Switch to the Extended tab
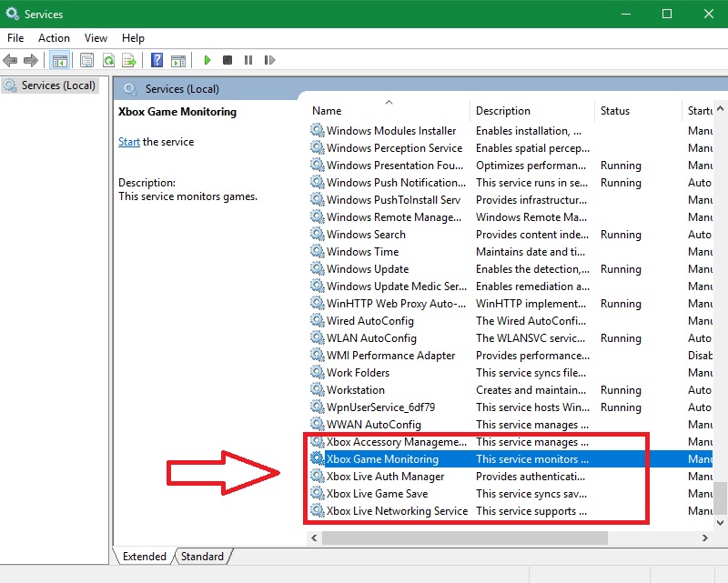Viewport: 728px width, 583px height. coord(144,556)
